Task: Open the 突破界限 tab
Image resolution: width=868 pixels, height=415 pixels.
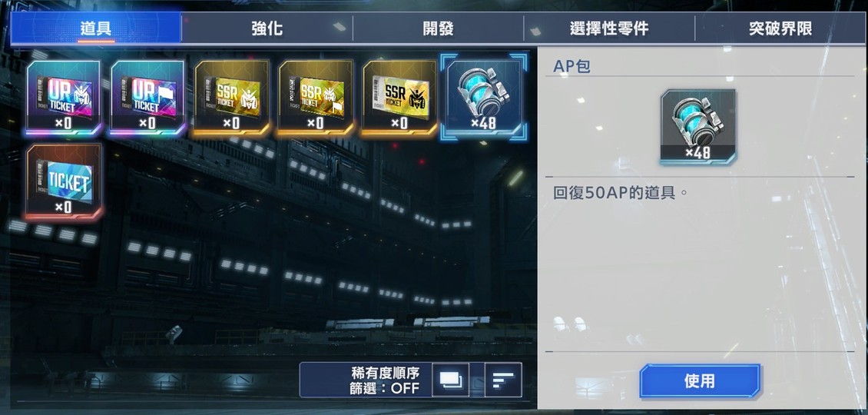Action: click(x=780, y=28)
